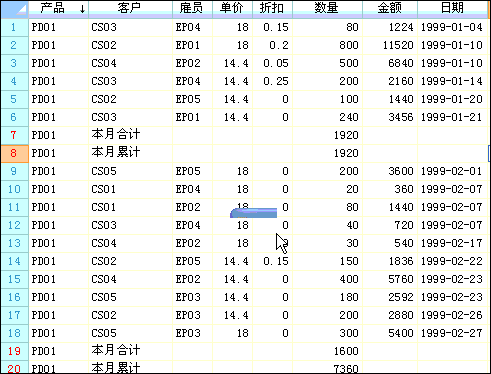Select the 金额 column header
The height and width of the screenshot is (374, 491).
pos(390,8)
